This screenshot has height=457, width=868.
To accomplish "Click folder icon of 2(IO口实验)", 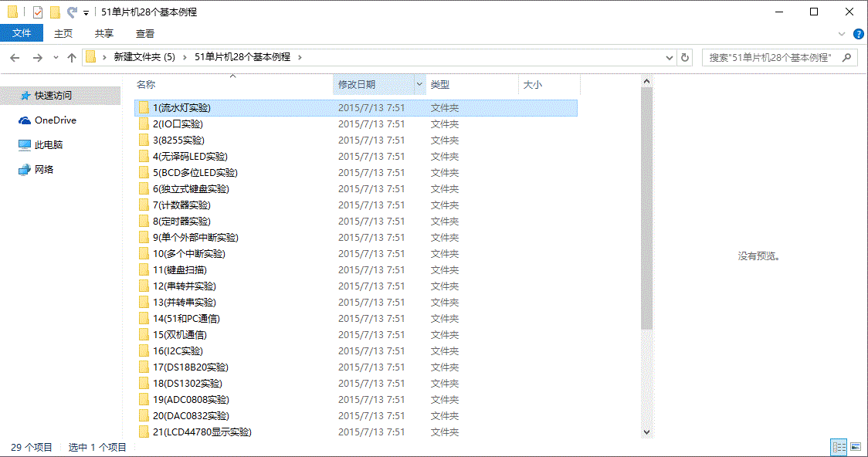I will 144,124.
